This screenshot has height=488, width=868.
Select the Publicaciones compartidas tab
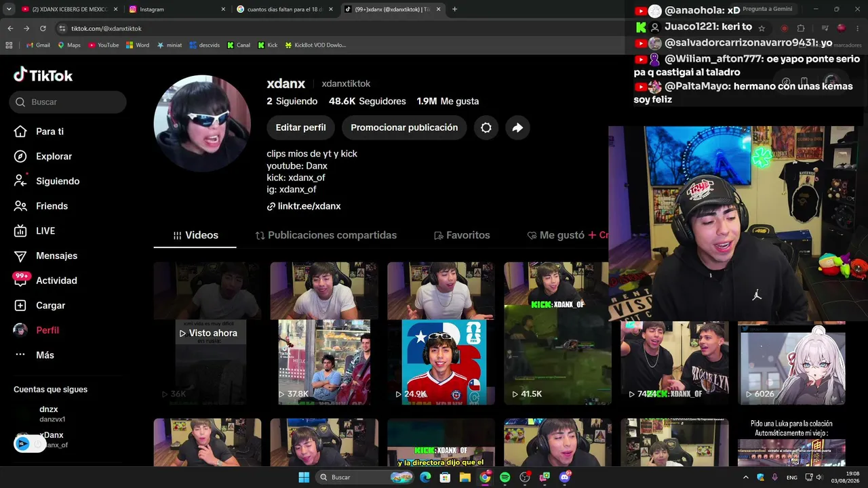tap(325, 235)
